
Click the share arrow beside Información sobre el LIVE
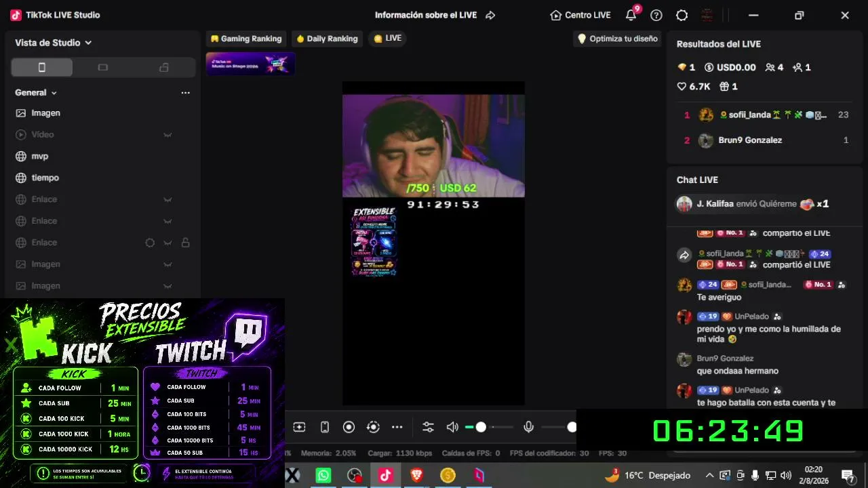click(x=490, y=15)
